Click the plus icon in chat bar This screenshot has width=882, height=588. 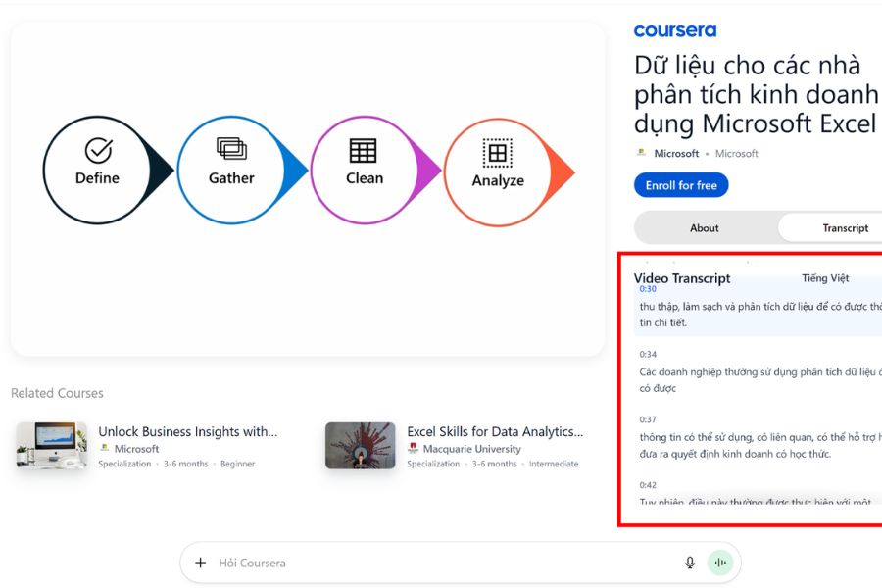[201, 563]
